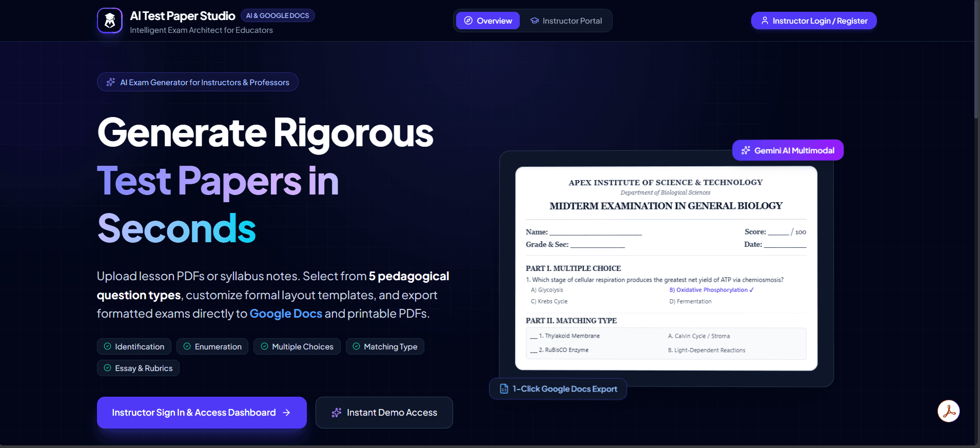Click the check icon beside Enumeration
980x448 pixels.
pyautogui.click(x=187, y=346)
